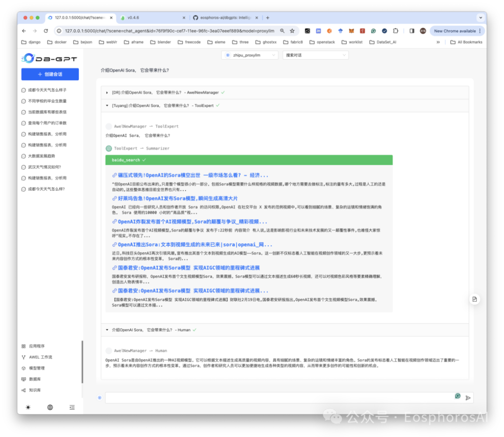Click the model icon left of input
The height and width of the screenshot is (437, 504).
tap(100, 398)
